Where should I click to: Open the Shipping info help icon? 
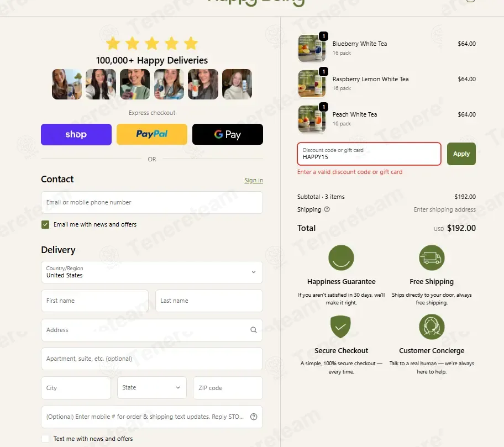coord(327,209)
